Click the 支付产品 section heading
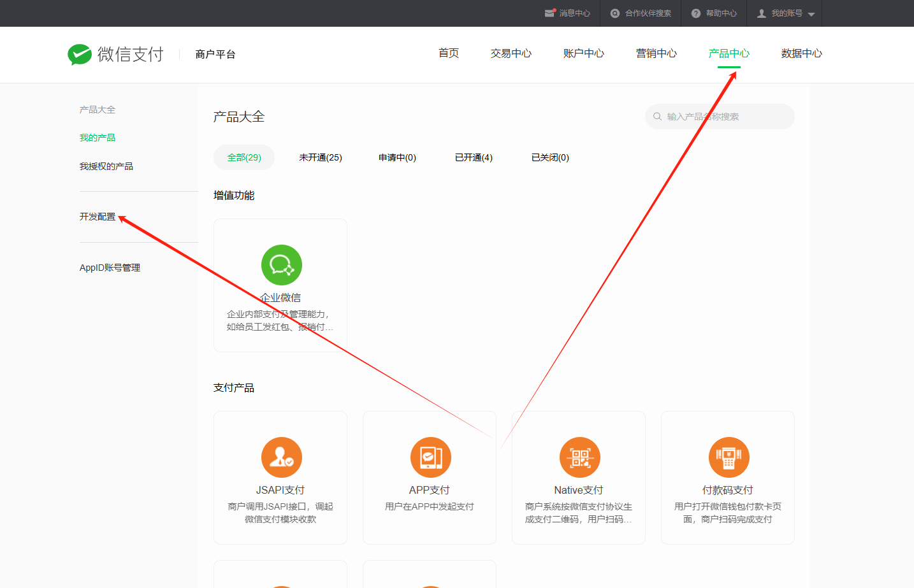 234,388
